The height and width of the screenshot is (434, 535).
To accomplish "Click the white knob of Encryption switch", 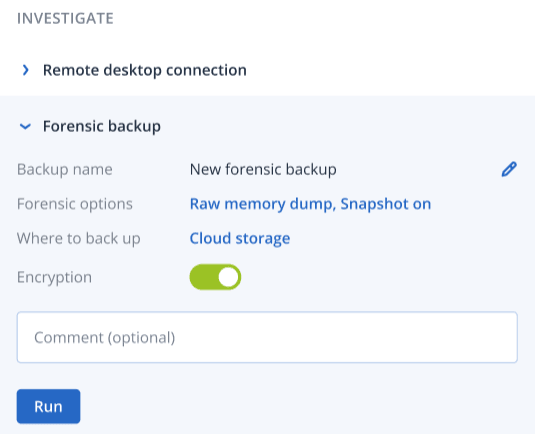I will point(228,277).
